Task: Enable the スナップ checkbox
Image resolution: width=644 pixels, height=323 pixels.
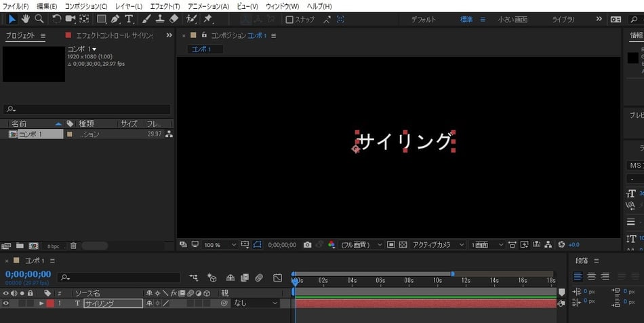Action: tap(289, 20)
